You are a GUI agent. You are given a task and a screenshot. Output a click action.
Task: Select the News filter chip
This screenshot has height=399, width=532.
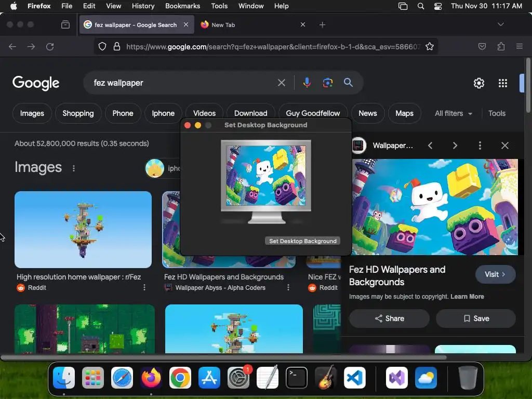click(x=367, y=113)
